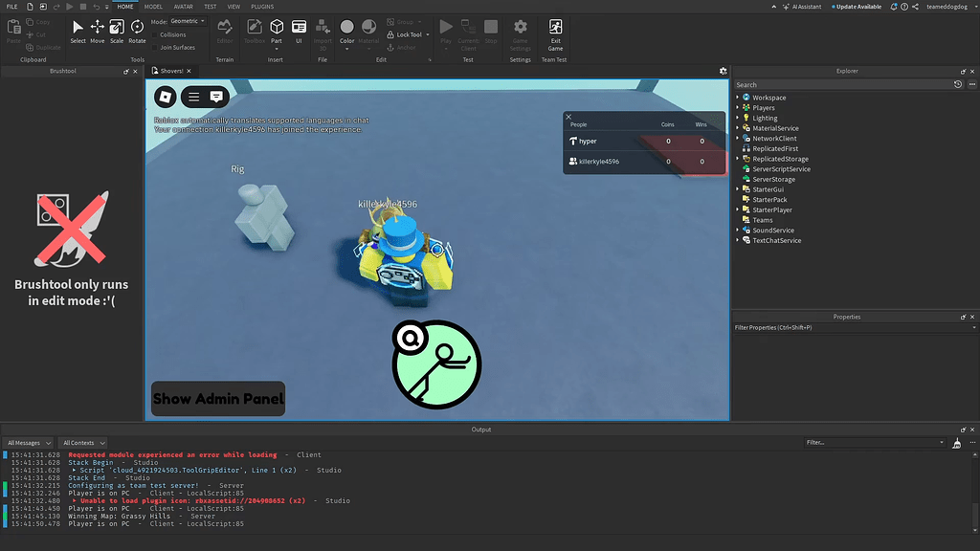The width and height of the screenshot is (980, 551).
Task: Select Teams in Explorer
Action: pyautogui.click(x=763, y=220)
